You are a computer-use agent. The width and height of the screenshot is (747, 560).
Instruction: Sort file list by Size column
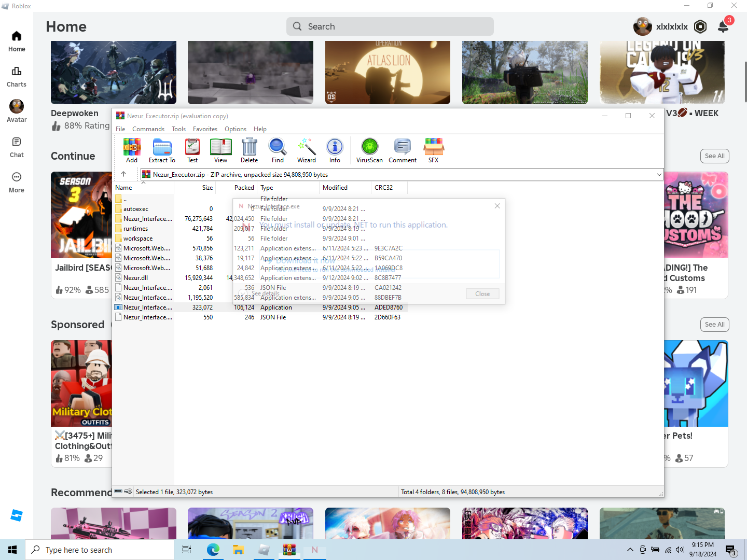coord(195,188)
